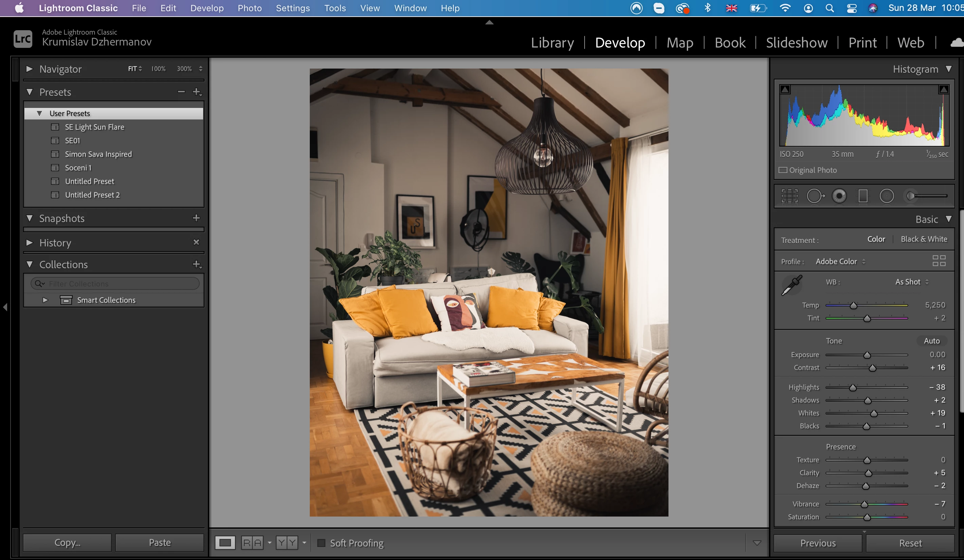This screenshot has height=560, width=964.
Task: Enable the Soft Proofing checkbox
Action: point(321,543)
